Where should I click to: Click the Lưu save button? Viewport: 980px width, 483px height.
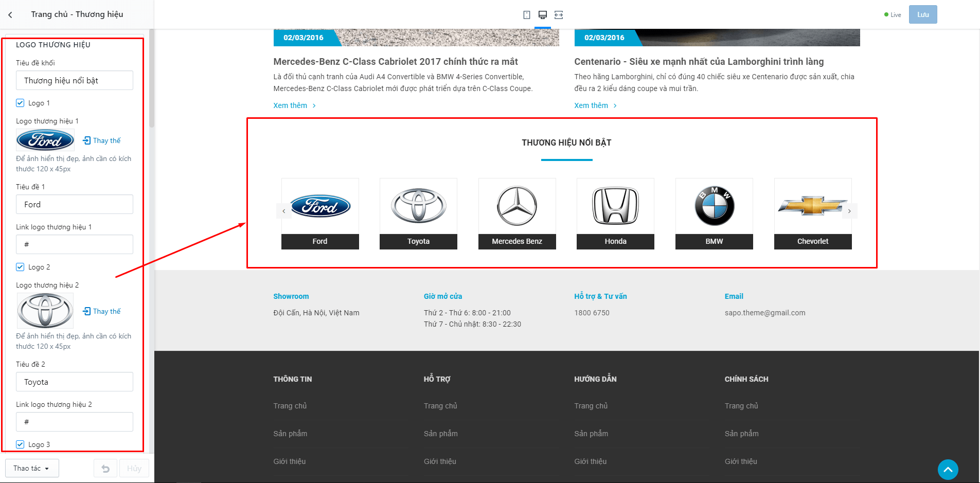click(923, 14)
